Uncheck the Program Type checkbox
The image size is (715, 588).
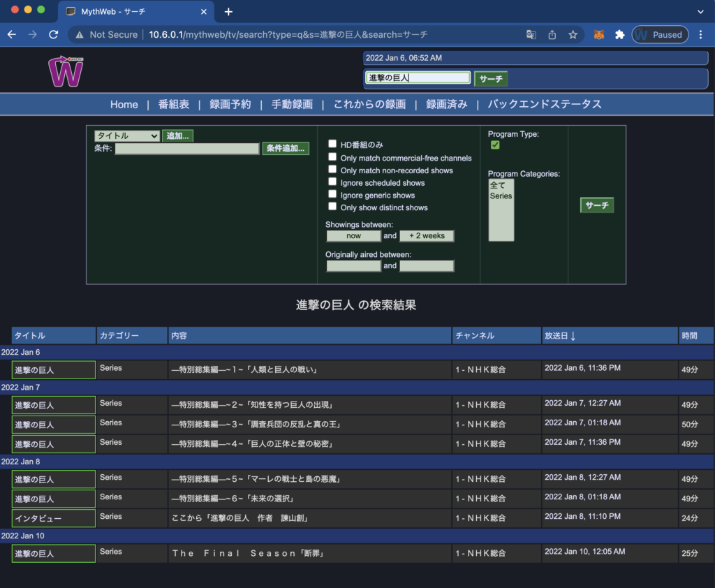(x=495, y=145)
